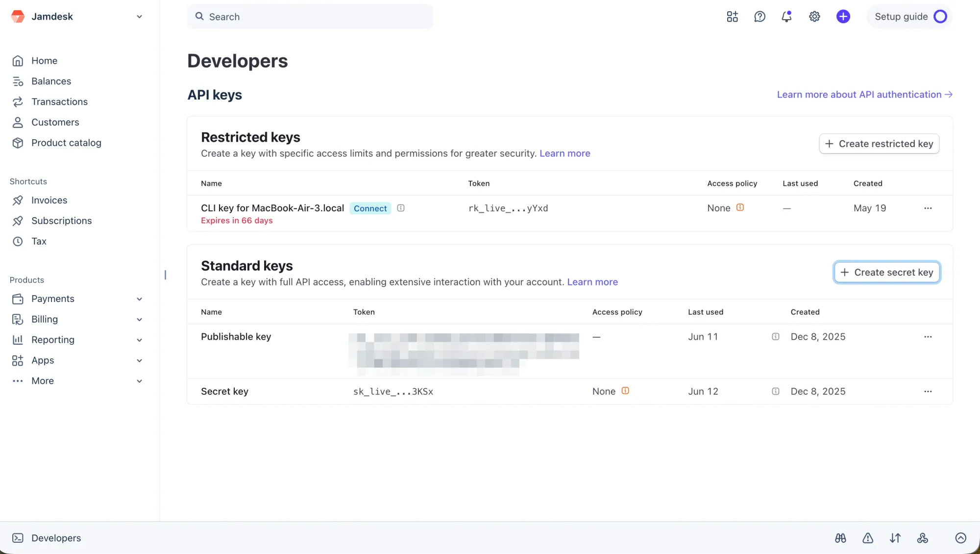Viewport: 980px width, 554px height.
Task: Click the Secret key name
Action: (x=224, y=392)
